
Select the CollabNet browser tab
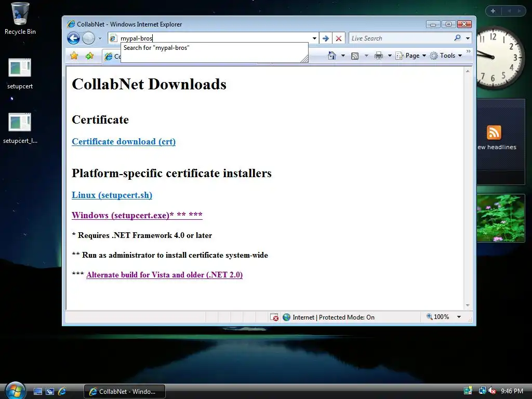click(112, 56)
